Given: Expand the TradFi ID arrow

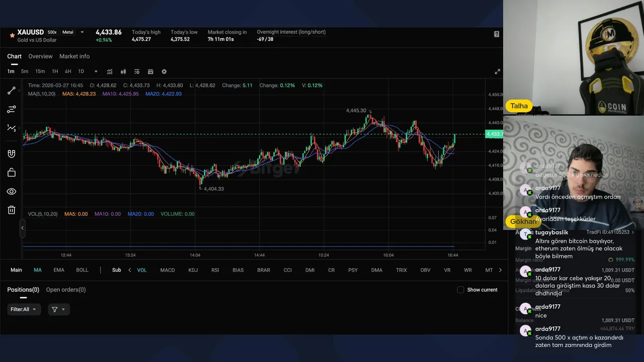Looking at the screenshot, I should pos(633,232).
